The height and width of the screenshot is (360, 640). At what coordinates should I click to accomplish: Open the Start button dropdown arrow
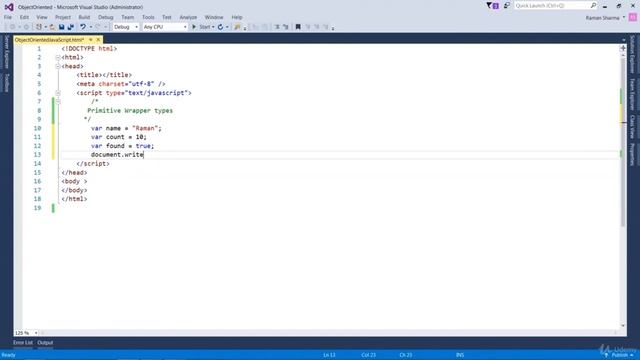tap(213, 27)
